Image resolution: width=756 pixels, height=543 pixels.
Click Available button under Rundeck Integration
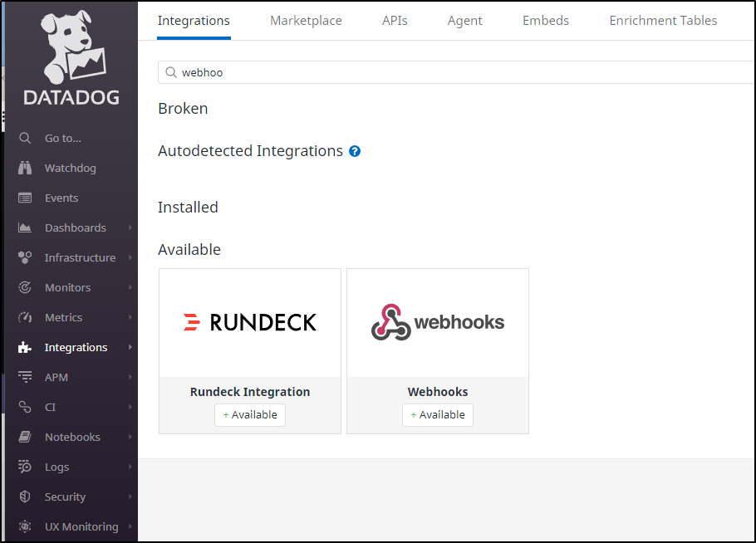click(x=250, y=415)
